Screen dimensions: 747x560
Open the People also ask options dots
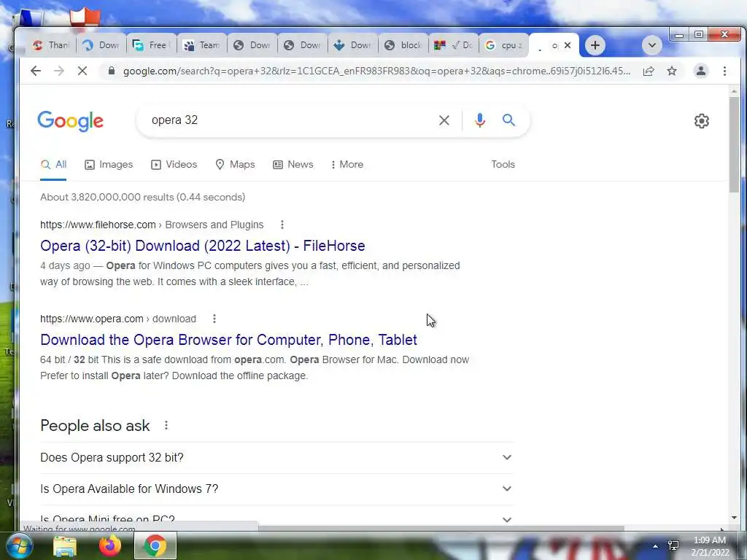tap(166, 425)
